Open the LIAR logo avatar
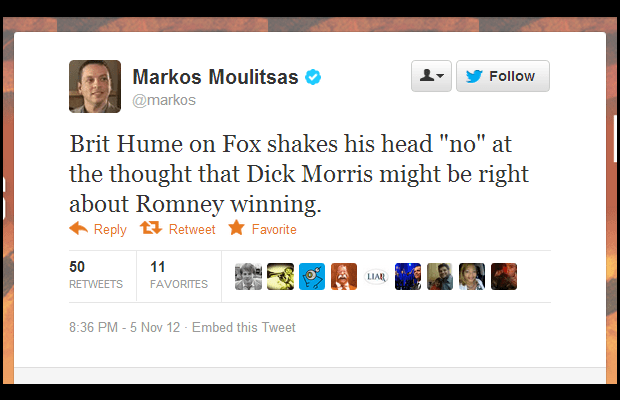 376,277
